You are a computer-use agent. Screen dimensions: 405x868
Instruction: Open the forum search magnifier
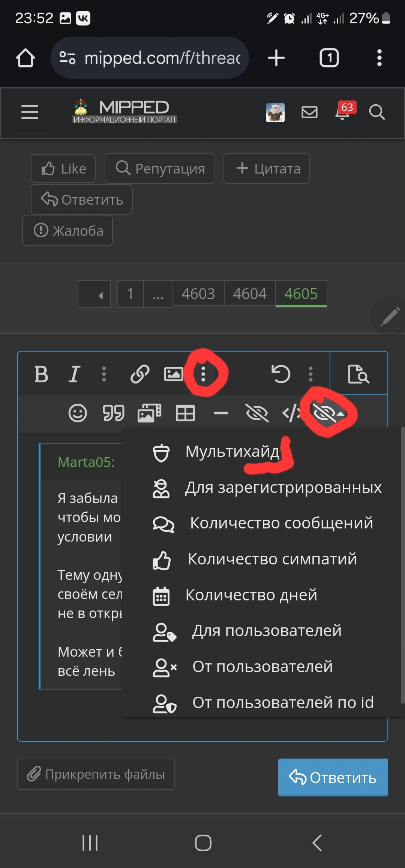click(377, 112)
